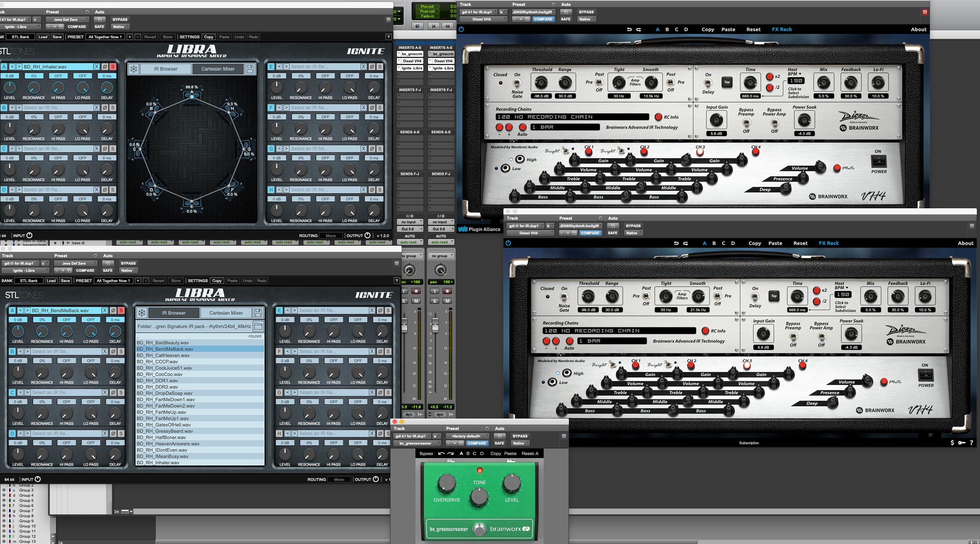Open the Jens Def Zero preset dropdown
The width and height of the screenshot is (980, 544).
[67, 19]
